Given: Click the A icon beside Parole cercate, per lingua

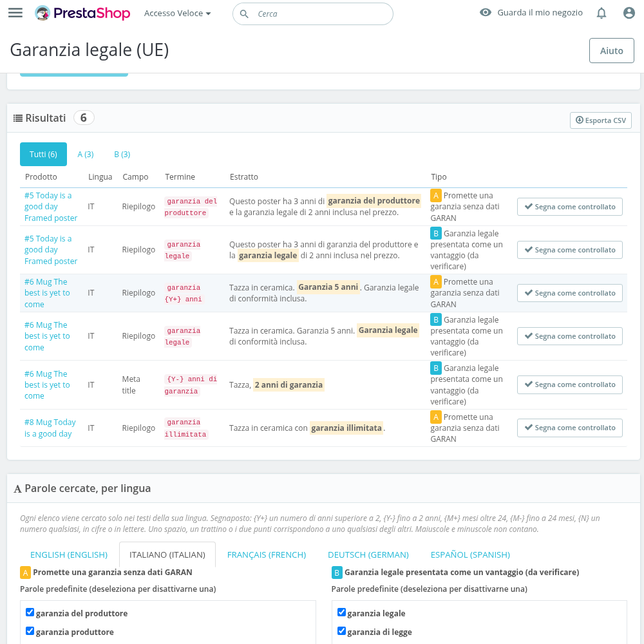Looking at the screenshot, I should tap(17, 489).
